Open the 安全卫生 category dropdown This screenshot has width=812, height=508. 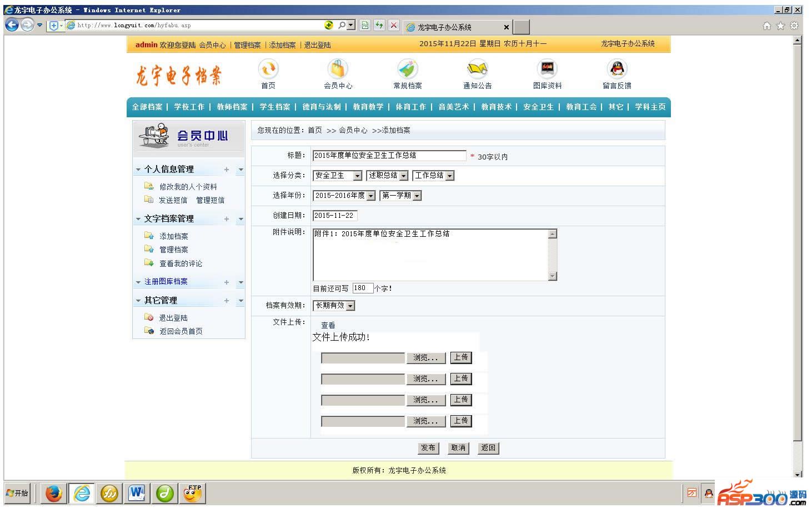338,176
